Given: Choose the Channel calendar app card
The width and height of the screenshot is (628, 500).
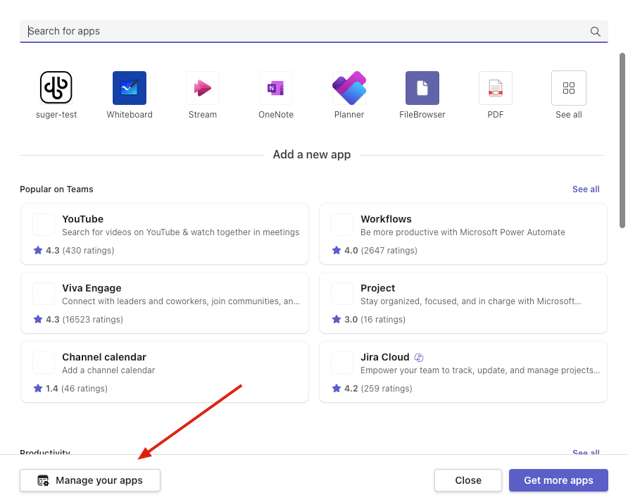Looking at the screenshot, I should 165,372.
